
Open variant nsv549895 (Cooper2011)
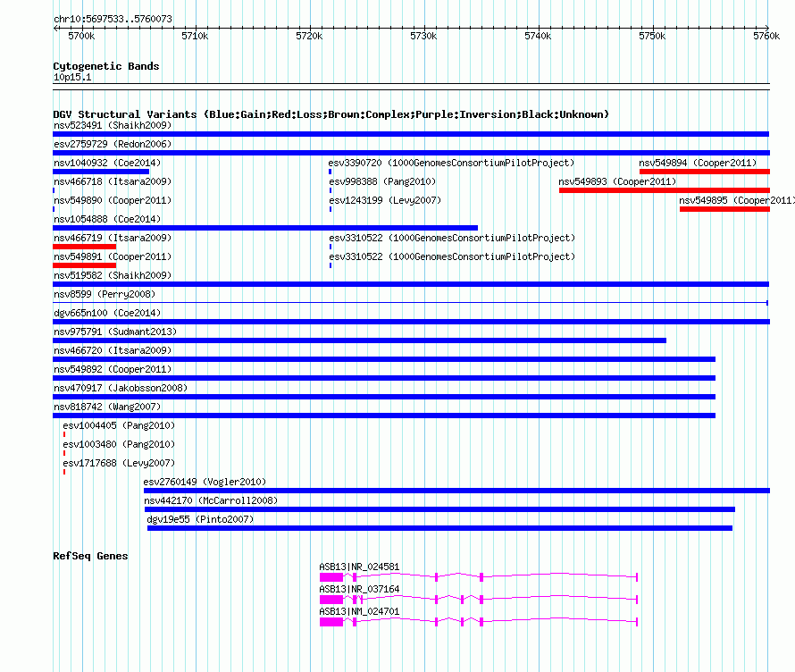click(737, 200)
